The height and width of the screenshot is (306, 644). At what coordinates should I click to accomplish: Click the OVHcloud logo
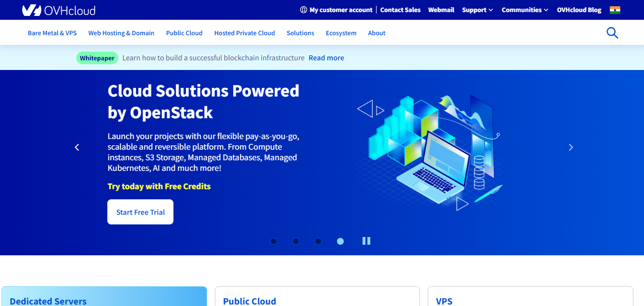pyautogui.click(x=59, y=10)
